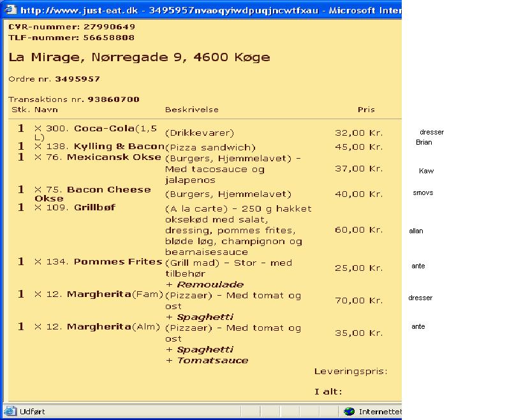This screenshot has height=420, width=514.
Task: Click the 'I alt:' total label
Action: coord(328,392)
